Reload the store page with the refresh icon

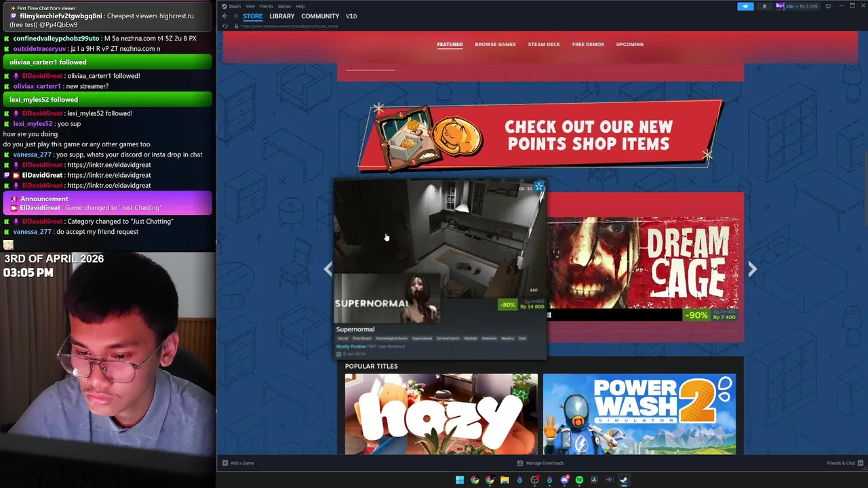[x=224, y=26]
